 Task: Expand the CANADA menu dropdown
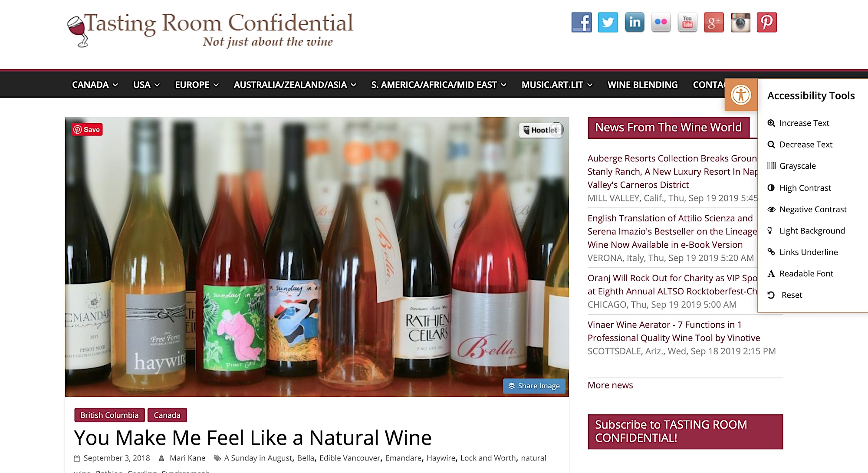(95, 85)
